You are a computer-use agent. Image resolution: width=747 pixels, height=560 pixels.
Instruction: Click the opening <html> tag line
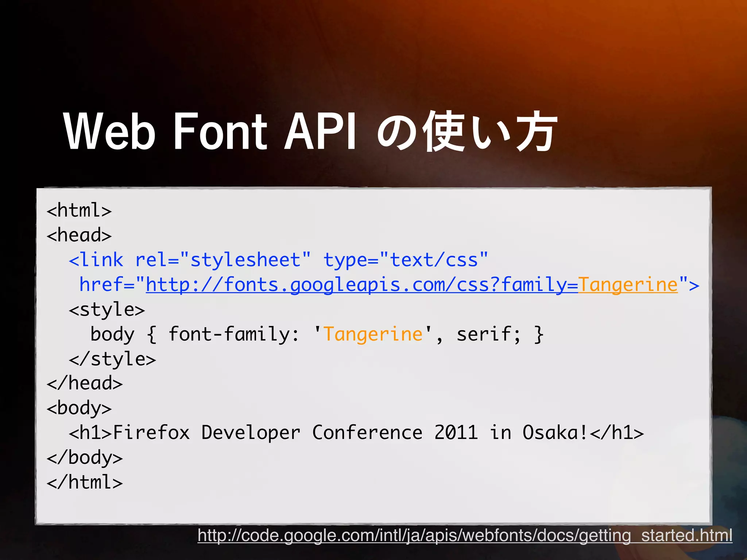tap(79, 210)
